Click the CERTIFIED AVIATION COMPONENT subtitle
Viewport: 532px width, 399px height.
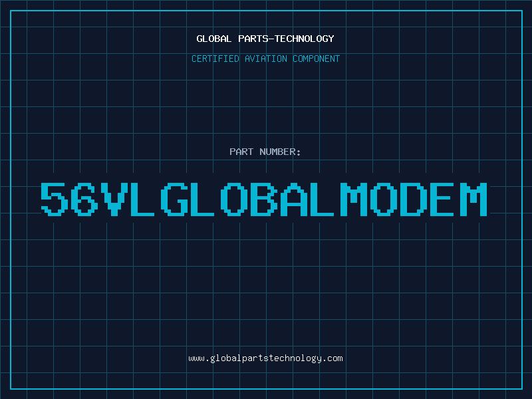coord(265,59)
